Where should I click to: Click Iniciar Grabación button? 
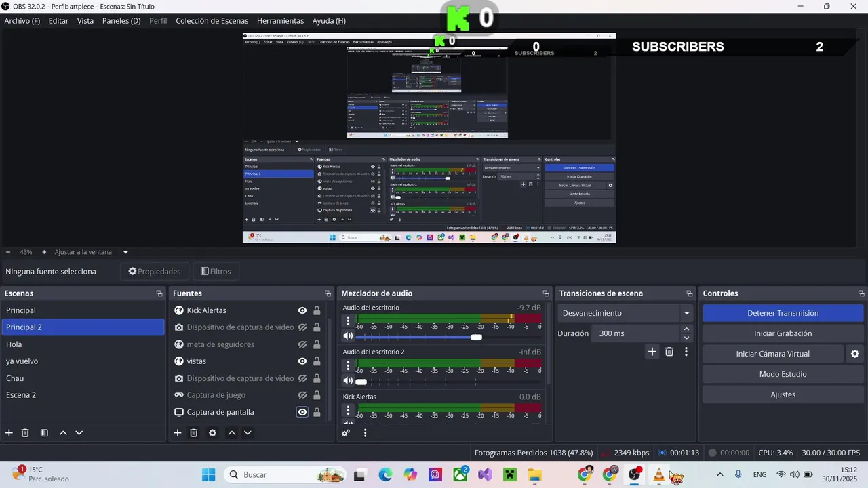pyautogui.click(x=783, y=333)
